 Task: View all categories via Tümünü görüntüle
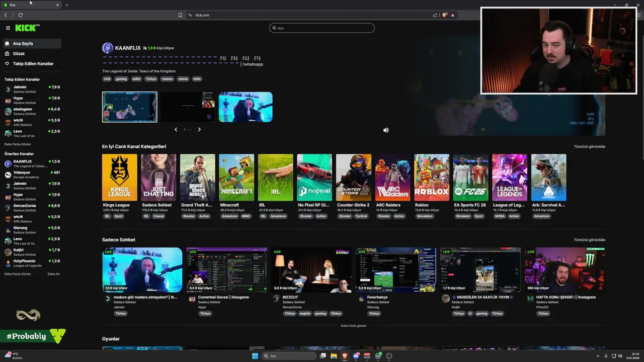click(589, 147)
